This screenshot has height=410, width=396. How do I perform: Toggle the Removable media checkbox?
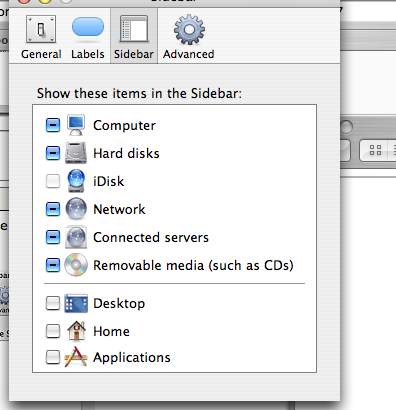(53, 265)
